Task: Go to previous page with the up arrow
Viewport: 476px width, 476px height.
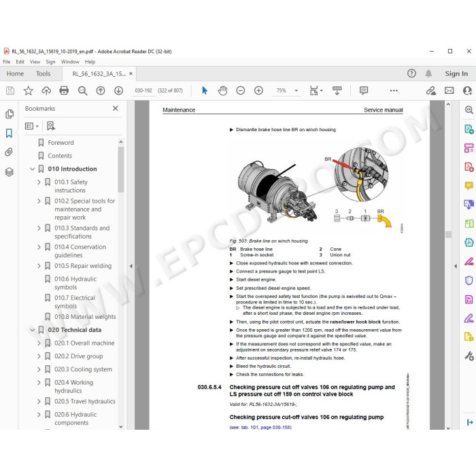Action: coord(101,90)
